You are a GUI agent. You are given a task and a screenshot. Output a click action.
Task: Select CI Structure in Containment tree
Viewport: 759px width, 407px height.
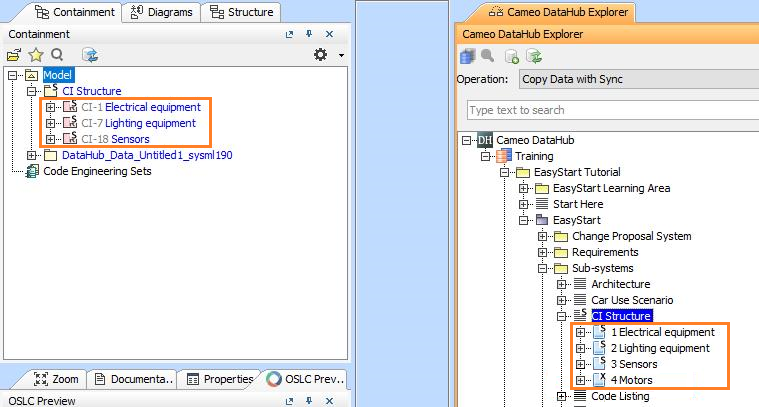click(91, 91)
